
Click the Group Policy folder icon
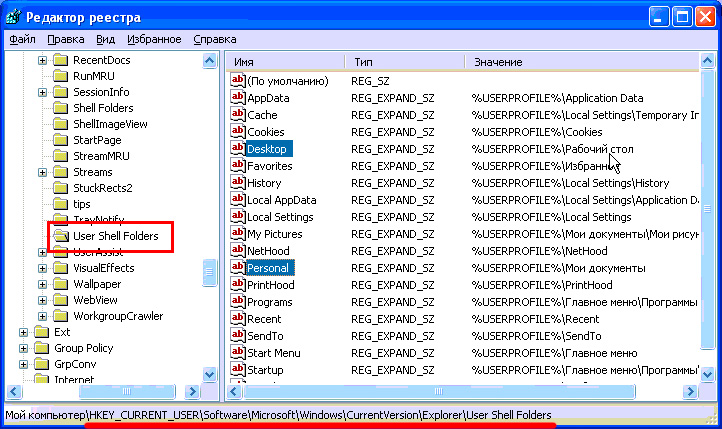point(41,348)
